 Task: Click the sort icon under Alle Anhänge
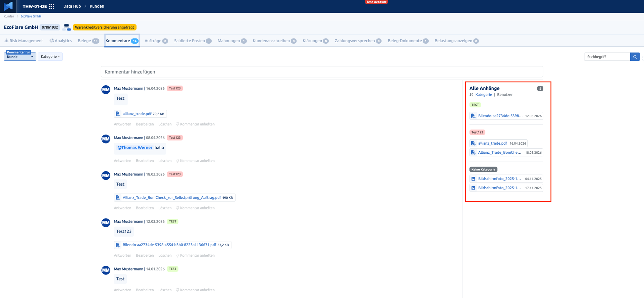pyautogui.click(x=471, y=95)
